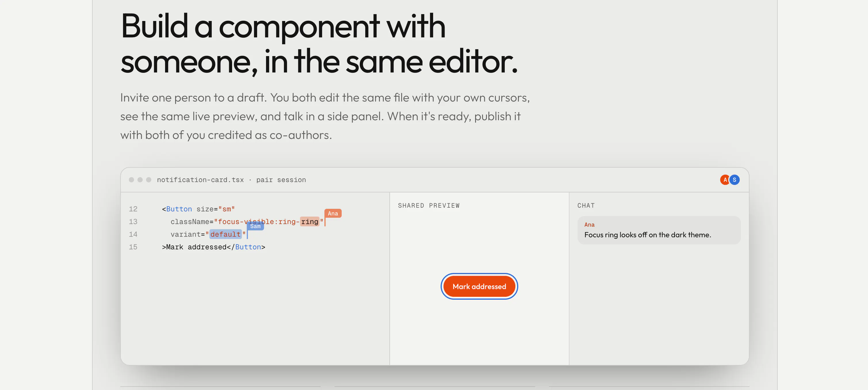Click the "variant=" attribute on line 14
868x390 pixels.
[x=188, y=234]
